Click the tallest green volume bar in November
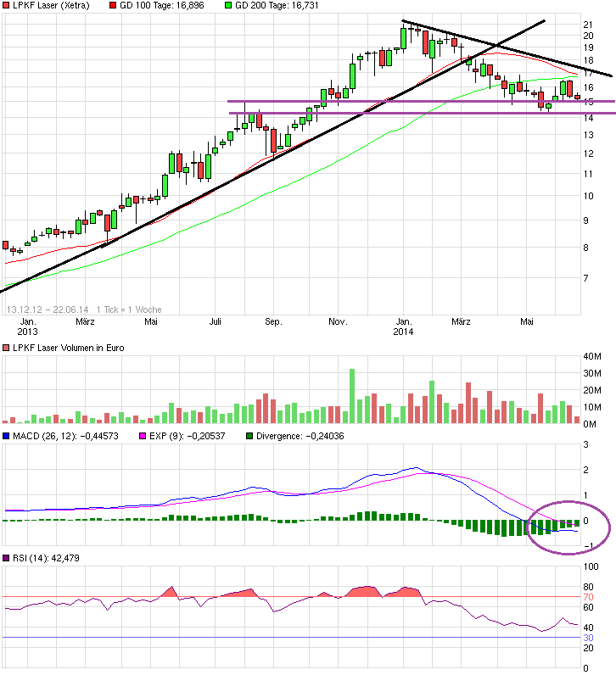616x675 pixels. [x=352, y=396]
